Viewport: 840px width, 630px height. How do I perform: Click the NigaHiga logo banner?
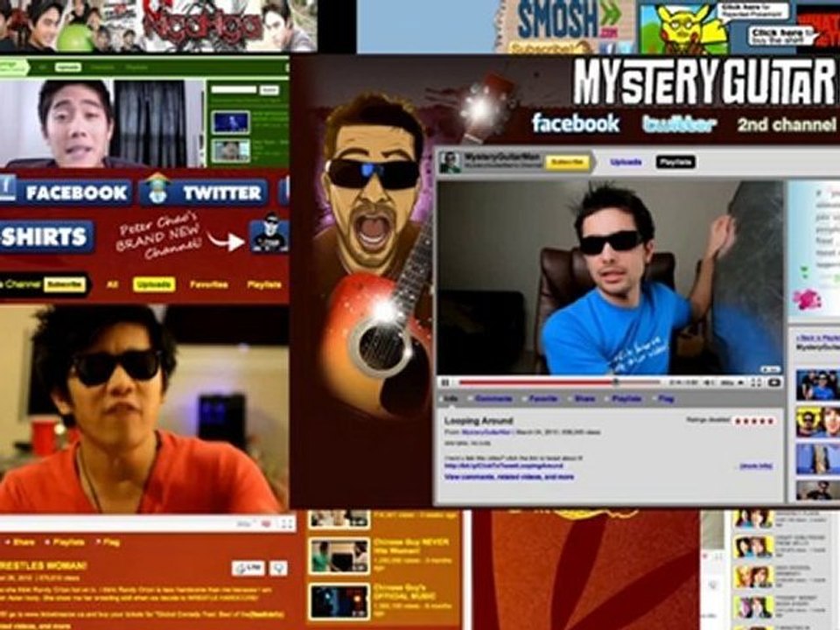pos(201,25)
